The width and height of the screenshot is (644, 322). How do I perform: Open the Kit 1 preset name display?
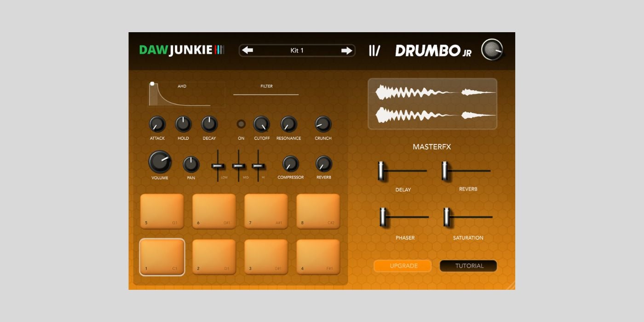[x=297, y=50]
